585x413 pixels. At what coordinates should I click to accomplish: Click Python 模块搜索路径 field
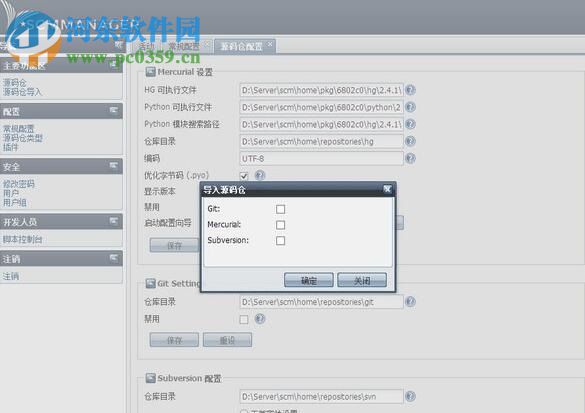[x=321, y=124]
